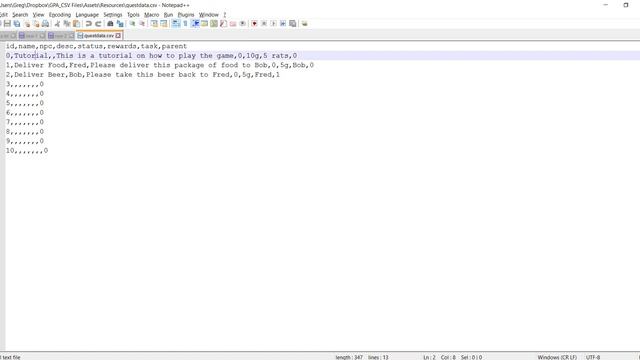This screenshot has height=360, width=640.
Task: Click 'Windows (CR LF)' in the status bar
Action: click(557, 357)
